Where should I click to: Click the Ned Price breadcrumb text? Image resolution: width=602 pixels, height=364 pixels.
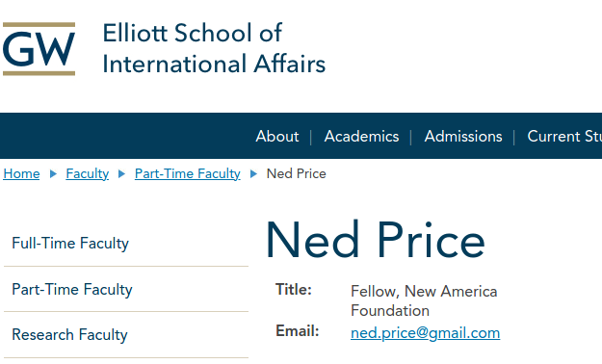pyautogui.click(x=296, y=173)
